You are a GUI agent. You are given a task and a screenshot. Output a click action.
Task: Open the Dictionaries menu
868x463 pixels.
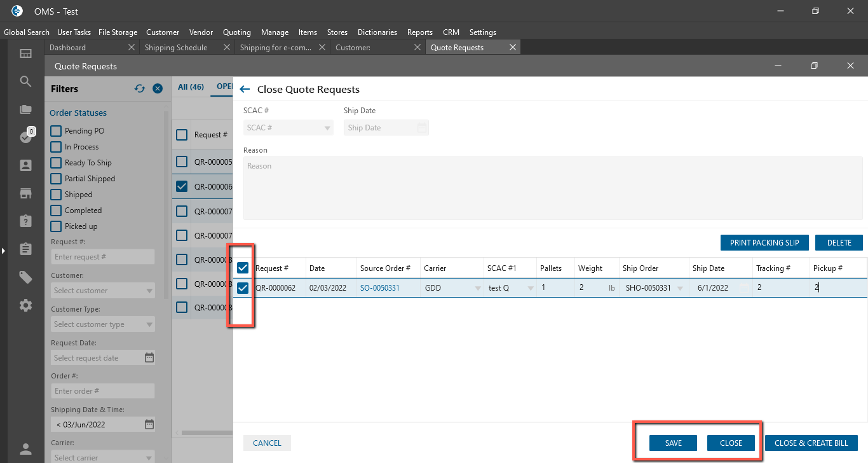click(x=377, y=32)
